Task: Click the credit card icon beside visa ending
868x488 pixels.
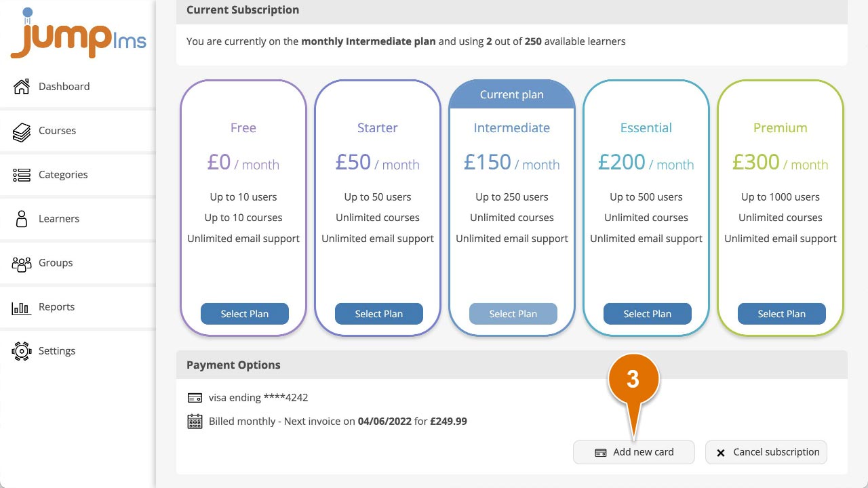Action: (195, 398)
